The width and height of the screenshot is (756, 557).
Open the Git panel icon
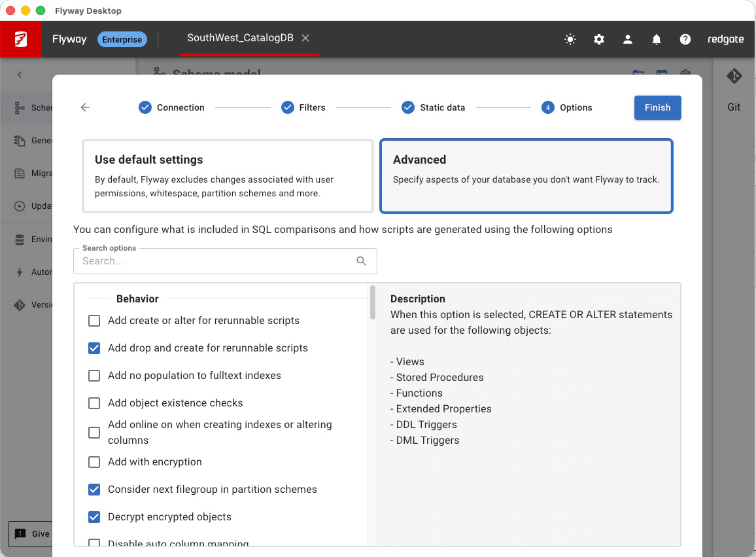pos(734,76)
